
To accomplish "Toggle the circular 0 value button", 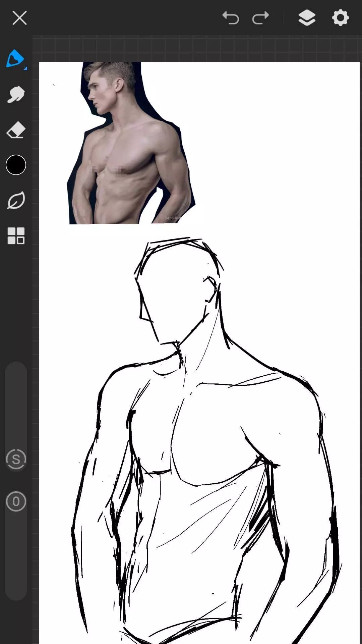I will point(16,501).
